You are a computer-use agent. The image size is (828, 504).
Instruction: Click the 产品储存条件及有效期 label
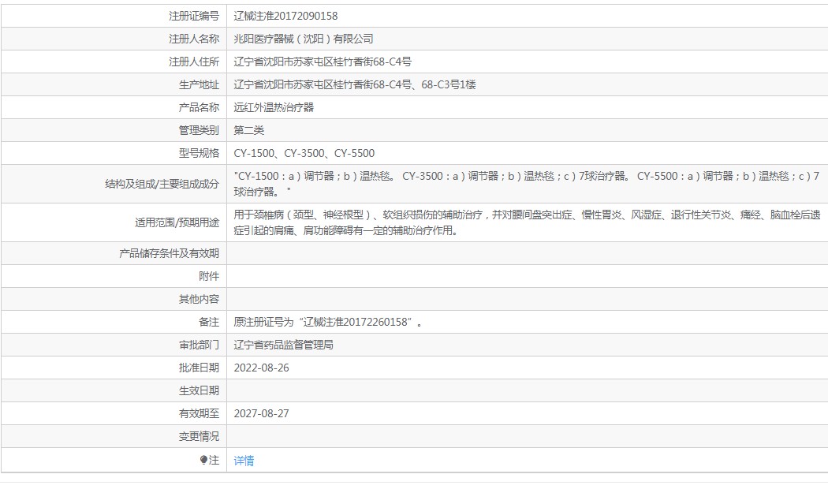pos(169,254)
